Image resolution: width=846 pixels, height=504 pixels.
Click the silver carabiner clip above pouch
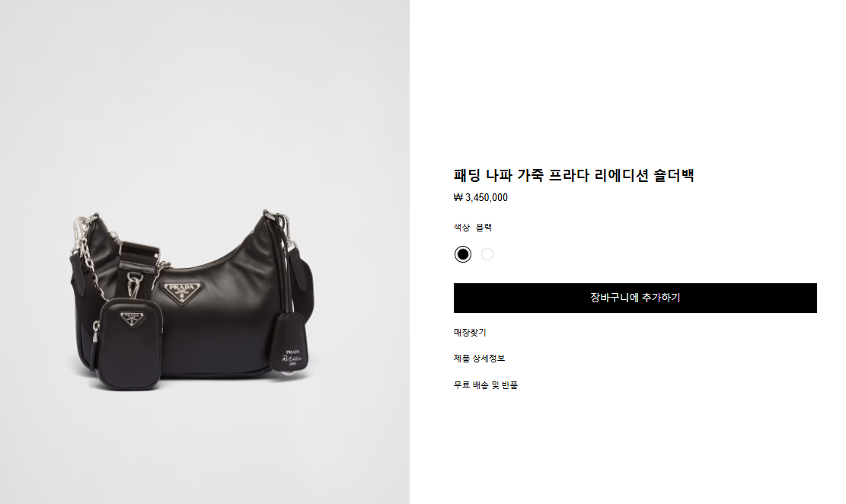(134, 285)
